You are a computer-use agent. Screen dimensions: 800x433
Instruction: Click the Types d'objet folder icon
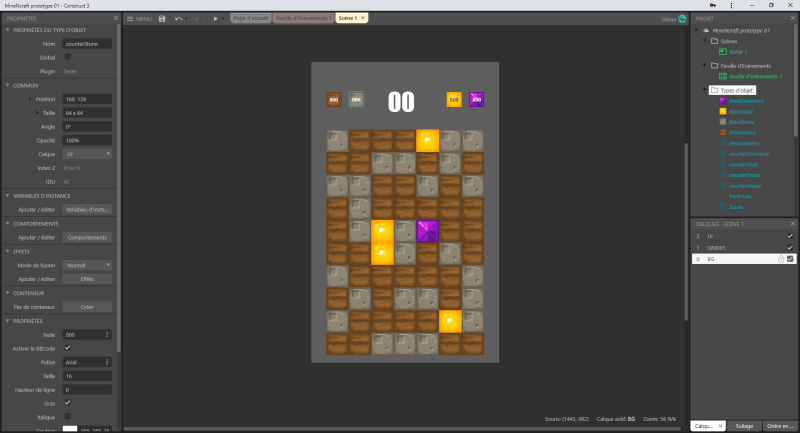(714, 90)
